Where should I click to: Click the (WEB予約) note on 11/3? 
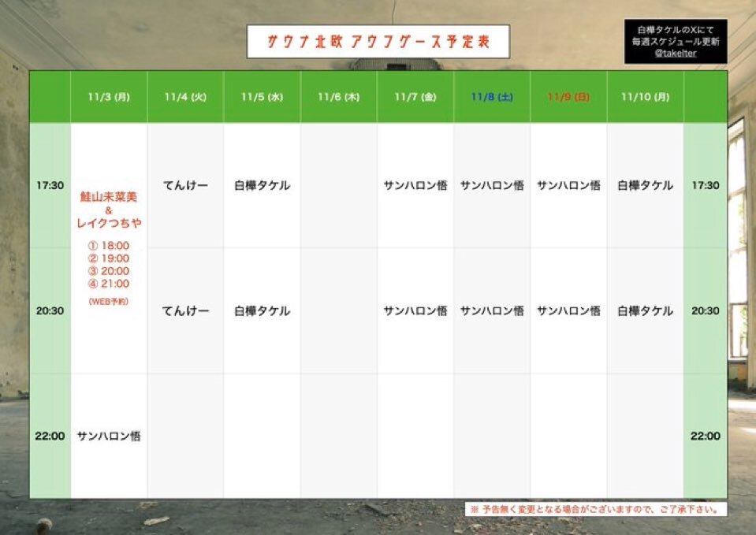click(x=109, y=302)
